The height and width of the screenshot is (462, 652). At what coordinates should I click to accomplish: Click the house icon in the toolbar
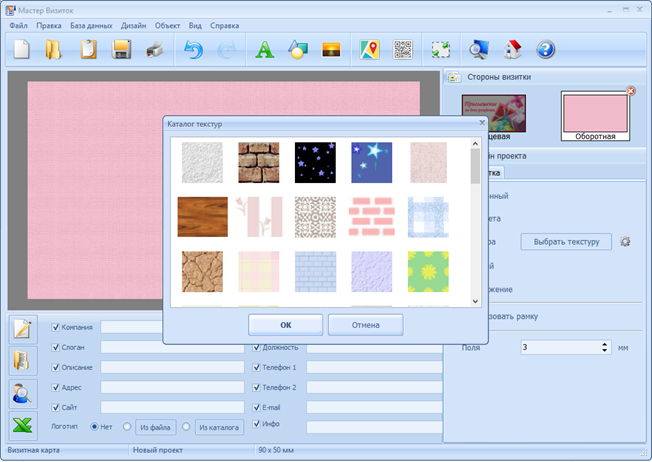click(x=512, y=49)
